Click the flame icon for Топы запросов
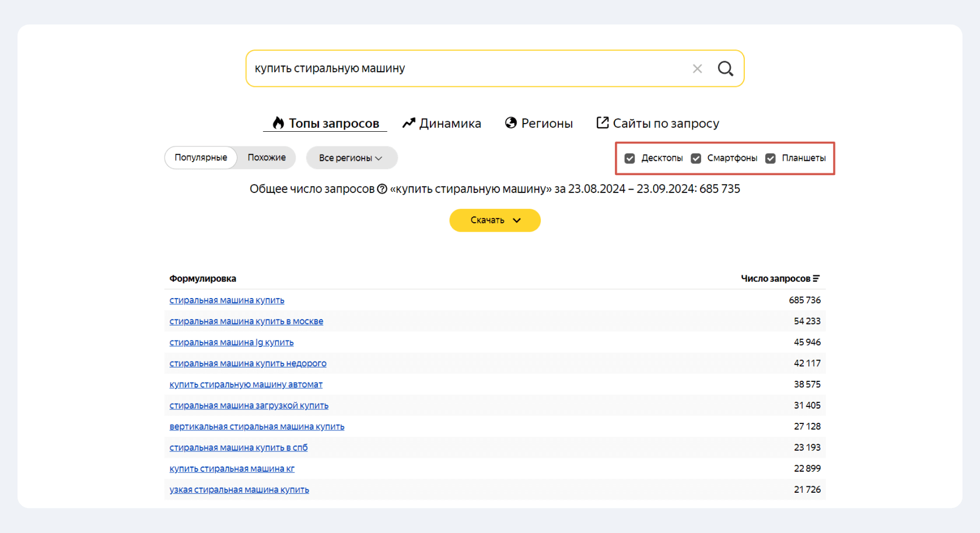980x533 pixels. 278,123
